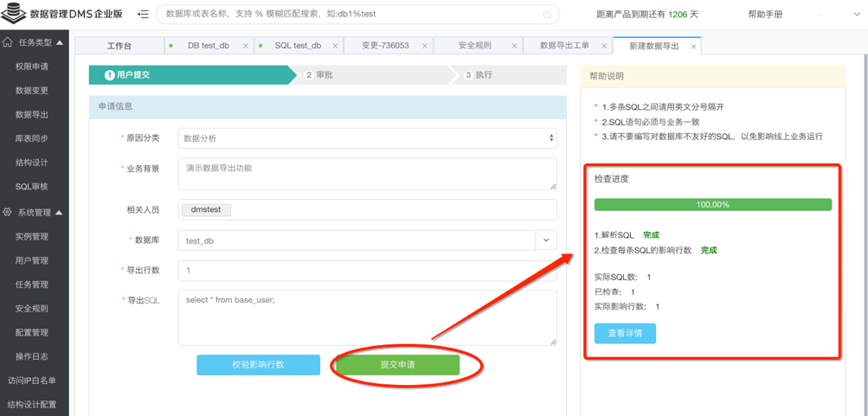
Task: Focus the 业务背景 text area
Action: (368, 174)
